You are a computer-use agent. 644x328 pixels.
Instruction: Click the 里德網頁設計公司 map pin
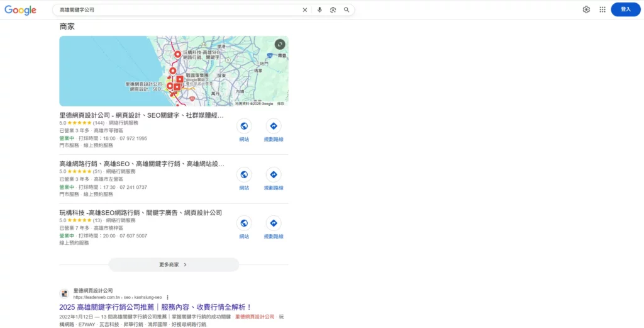tap(170, 86)
